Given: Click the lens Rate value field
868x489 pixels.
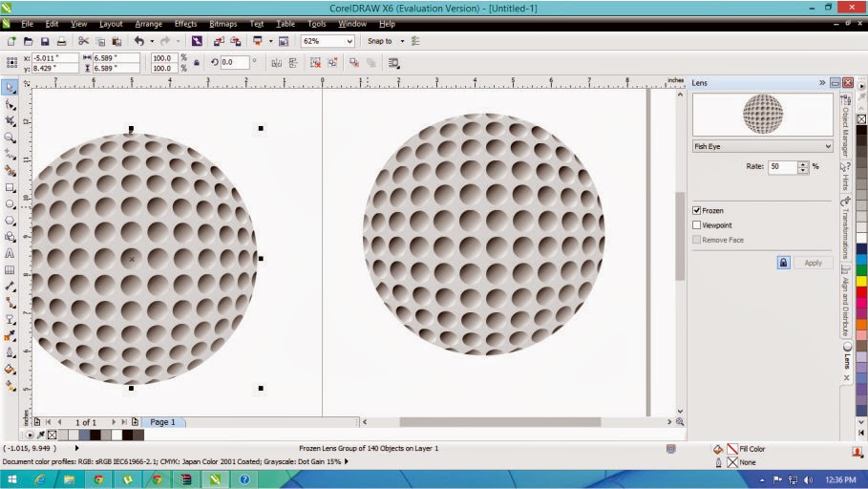Looking at the screenshot, I should click(x=783, y=166).
